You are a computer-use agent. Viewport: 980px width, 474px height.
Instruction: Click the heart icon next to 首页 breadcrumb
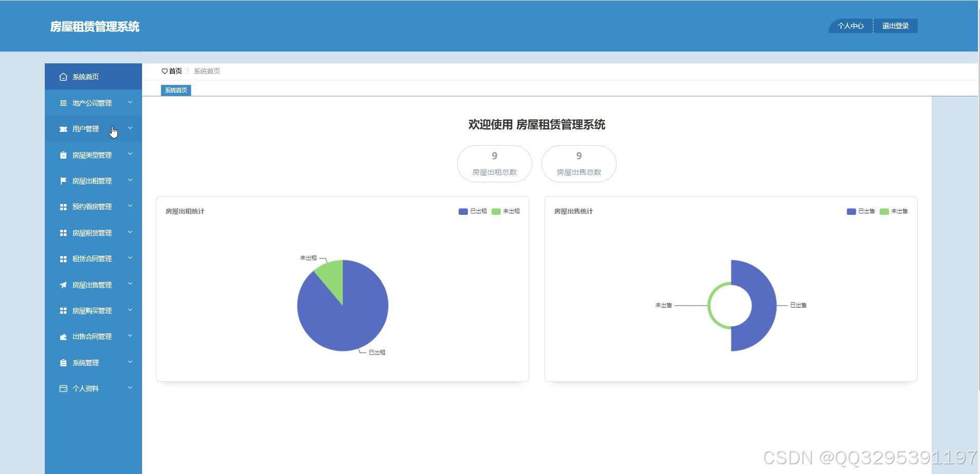point(165,71)
